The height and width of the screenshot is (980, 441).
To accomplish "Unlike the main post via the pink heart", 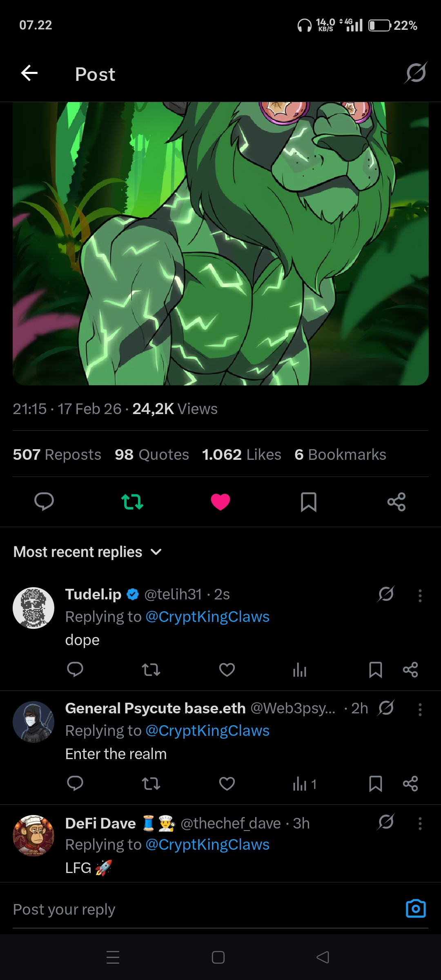I will (x=220, y=502).
